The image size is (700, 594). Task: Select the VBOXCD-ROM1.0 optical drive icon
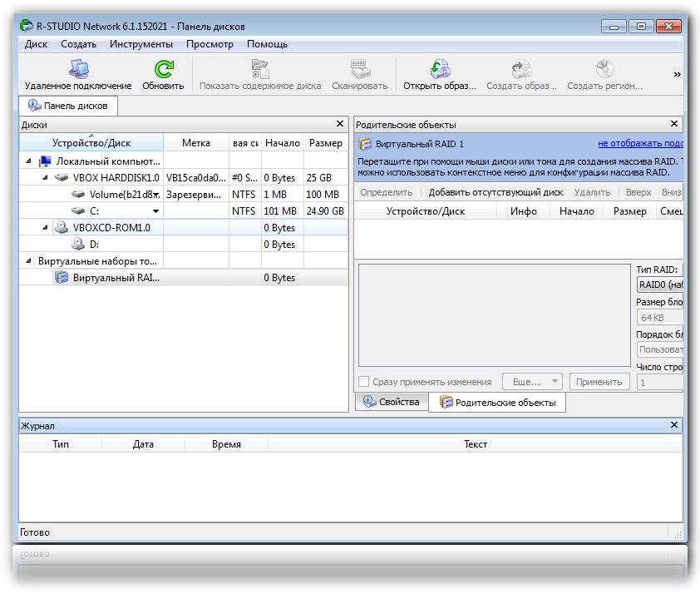tap(61, 227)
